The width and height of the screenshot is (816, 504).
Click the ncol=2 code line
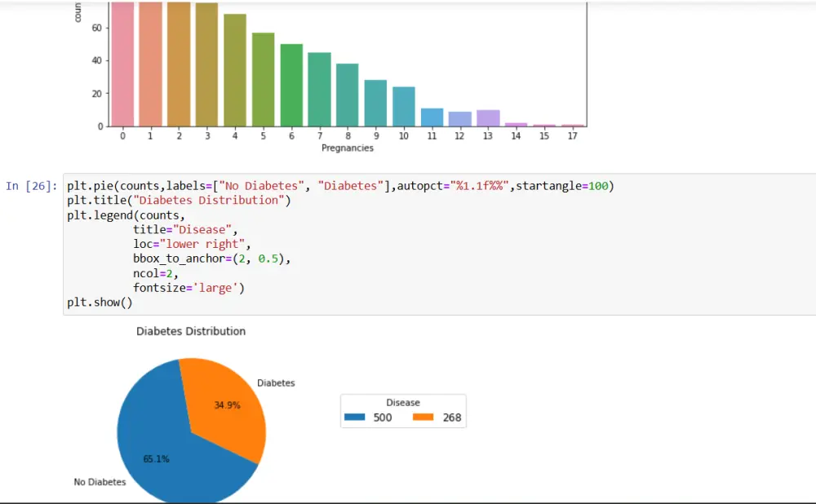(x=155, y=273)
